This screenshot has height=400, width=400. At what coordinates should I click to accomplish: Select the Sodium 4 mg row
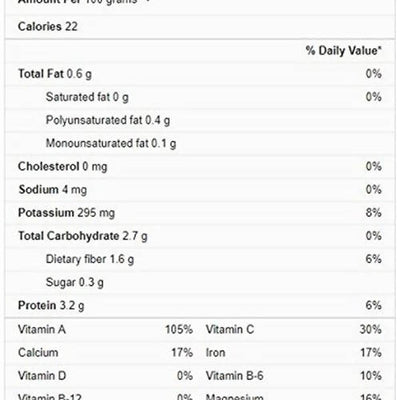point(200,190)
